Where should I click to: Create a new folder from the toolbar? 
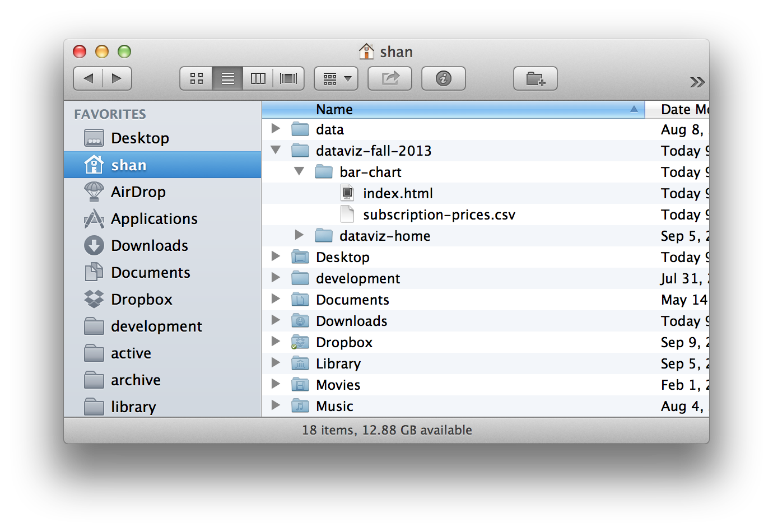tap(535, 78)
